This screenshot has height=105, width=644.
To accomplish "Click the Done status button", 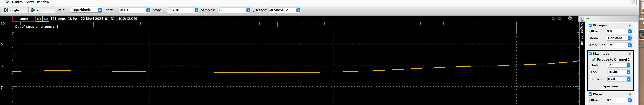I will coord(24,19).
